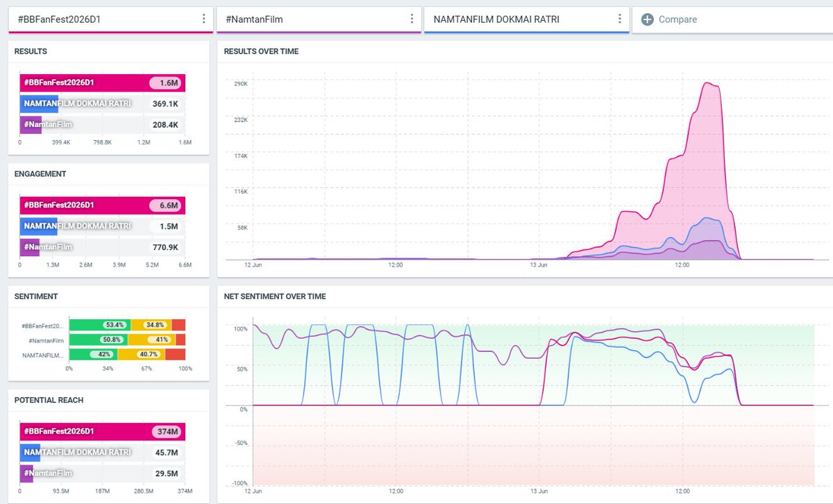The width and height of the screenshot is (833, 504).
Task: Click the 40.7% neutral sentiment segment
Action: [142, 354]
